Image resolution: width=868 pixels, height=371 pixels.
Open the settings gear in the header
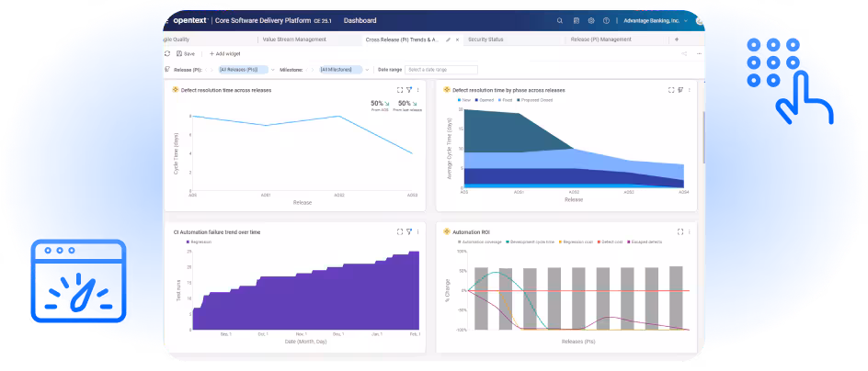click(x=591, y=20)
